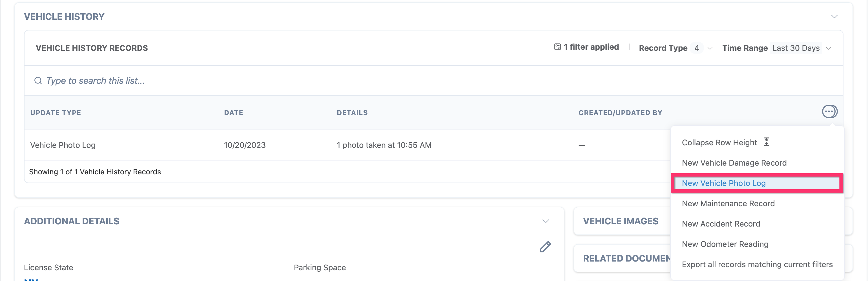Image resolution: width=868 pixels, height=281 pixels.
Task: Choose New Accident Record from menu
Action: click(721, 224)
